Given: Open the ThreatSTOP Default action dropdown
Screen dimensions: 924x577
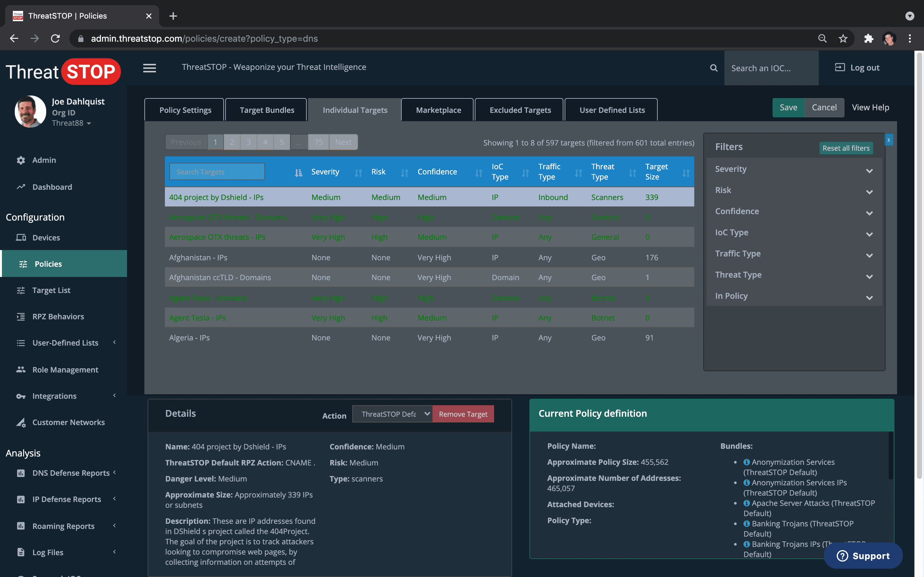Looking at the screenshot, I should coord(392,414).
